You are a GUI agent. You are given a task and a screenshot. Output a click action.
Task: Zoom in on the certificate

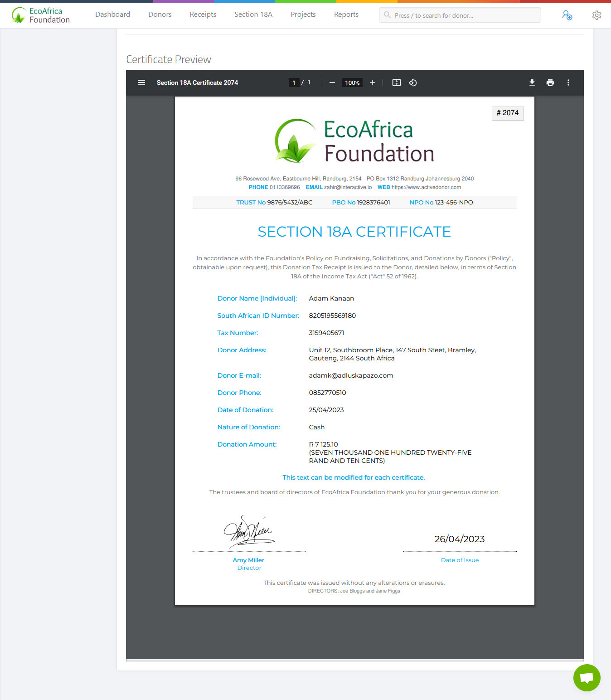pos(372,83)
